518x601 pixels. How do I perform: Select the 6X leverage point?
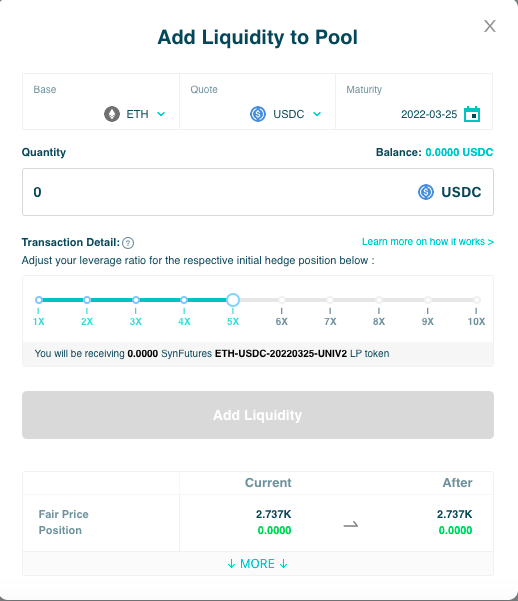(x=282, y=300)
